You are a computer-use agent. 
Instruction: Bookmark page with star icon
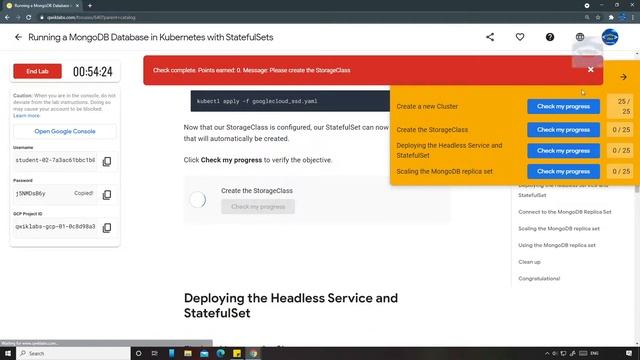tap(598, 18)
